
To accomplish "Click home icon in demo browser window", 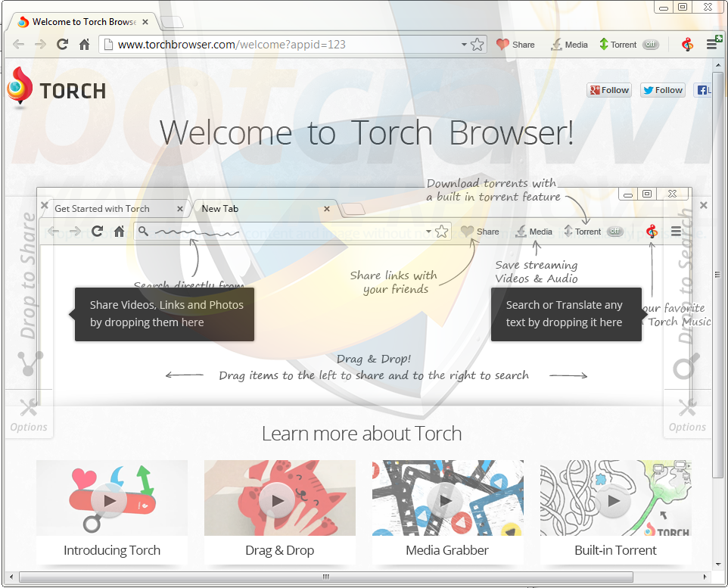I will pos(120,232).
